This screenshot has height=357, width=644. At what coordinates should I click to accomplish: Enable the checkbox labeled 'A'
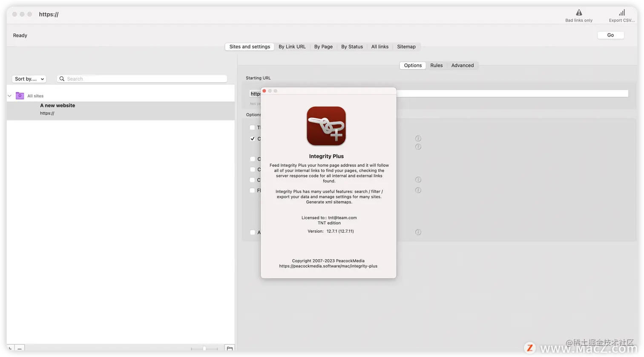(x=253, y=232)
